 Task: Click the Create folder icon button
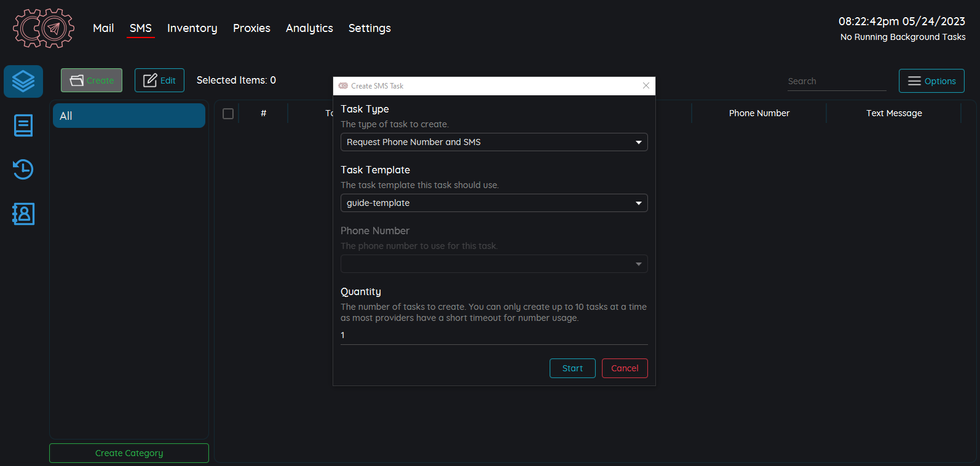(92, 81)
